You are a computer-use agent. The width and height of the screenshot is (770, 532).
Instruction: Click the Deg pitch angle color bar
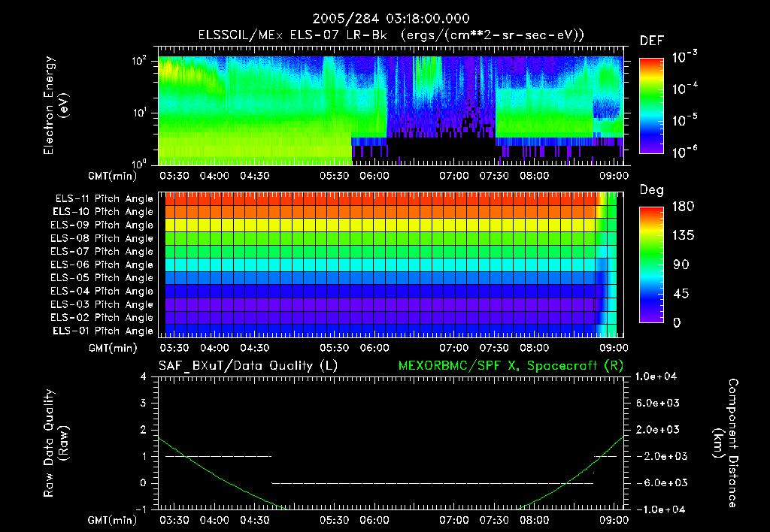click(651, 264)
